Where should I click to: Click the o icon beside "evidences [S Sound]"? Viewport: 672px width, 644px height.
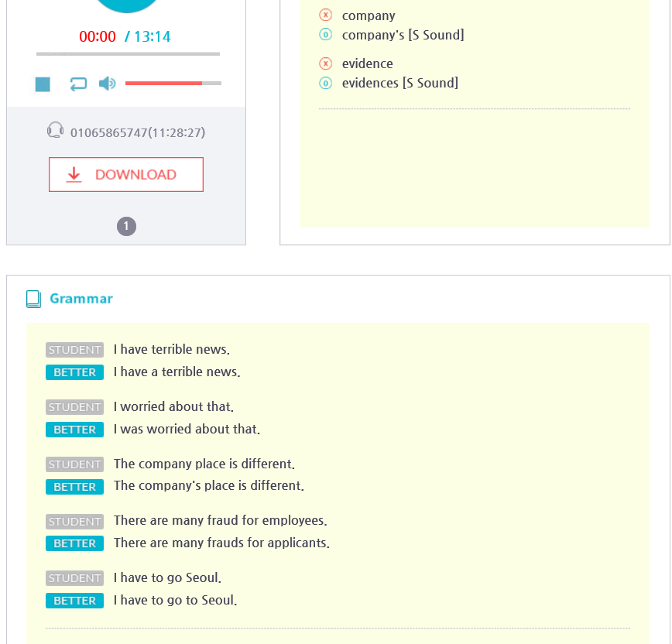(326, 83)
